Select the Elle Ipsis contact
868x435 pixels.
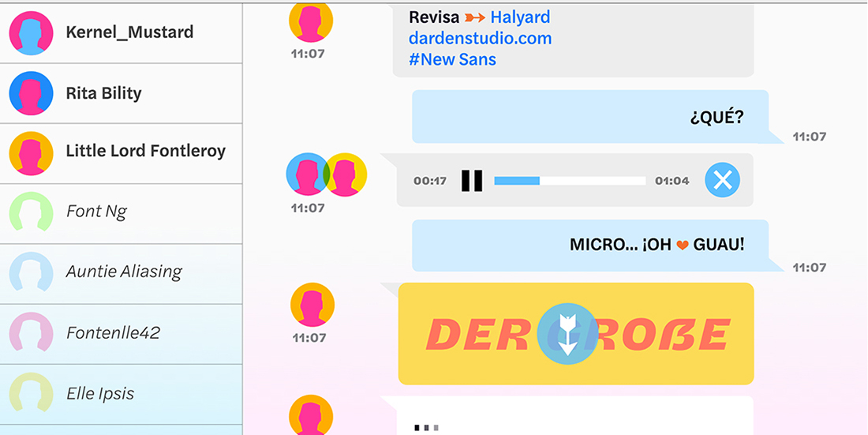point(100,393)
